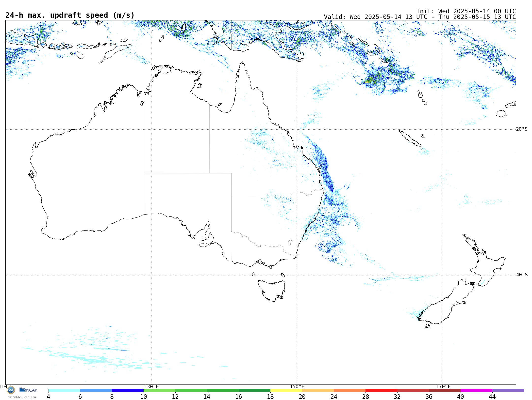The width and height of the screenshot is (532, 400).
Task: Click the 130°E longitude label
Action: coord(151,386)
